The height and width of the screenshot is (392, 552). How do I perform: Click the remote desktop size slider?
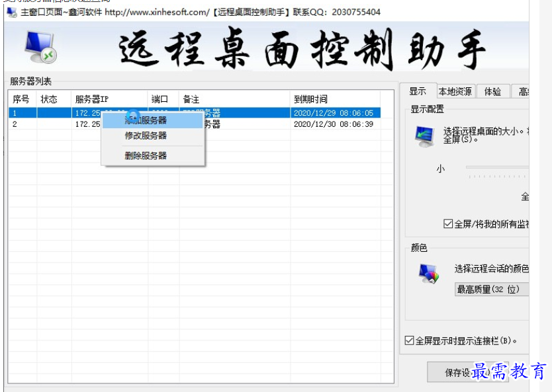click(x=497, y=168)
